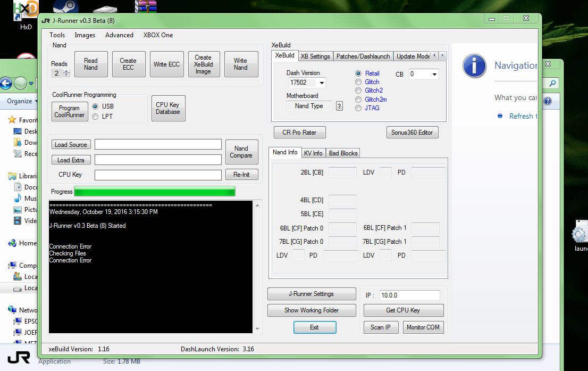Click the CPU Key input field
The height and width of the screenshot is (371, 588).
[158, 175]
